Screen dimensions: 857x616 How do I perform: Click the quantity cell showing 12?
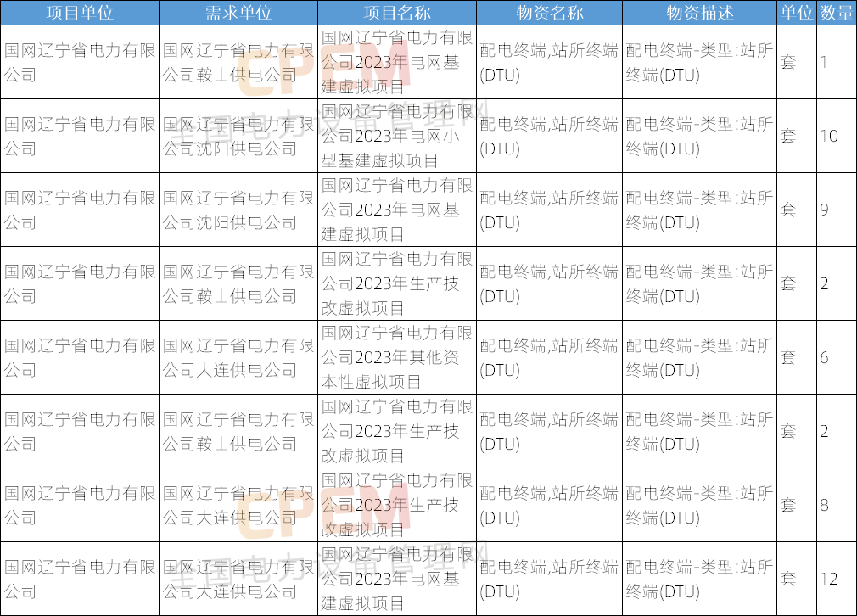coord(836,579)
